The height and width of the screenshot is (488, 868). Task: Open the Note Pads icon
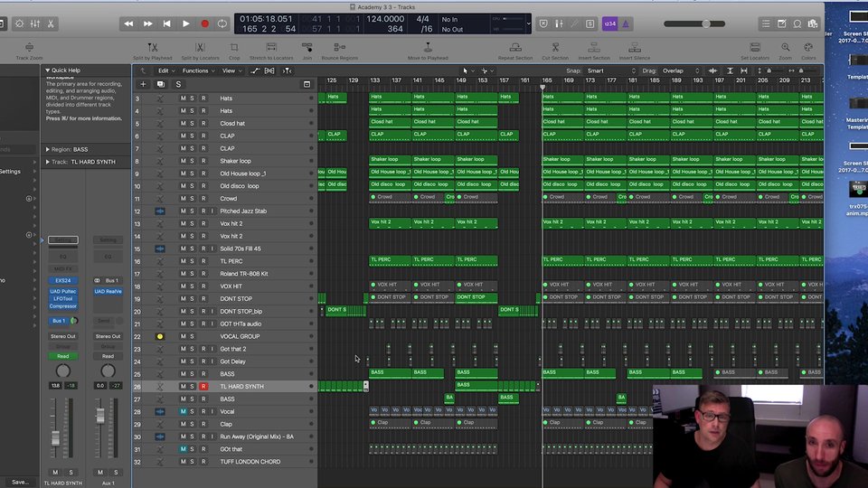[x=781, y=23]
